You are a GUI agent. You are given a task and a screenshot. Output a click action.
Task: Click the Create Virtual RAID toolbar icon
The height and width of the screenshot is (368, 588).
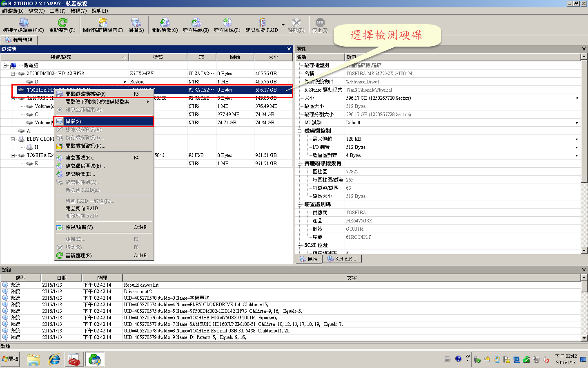coord(261,23)
